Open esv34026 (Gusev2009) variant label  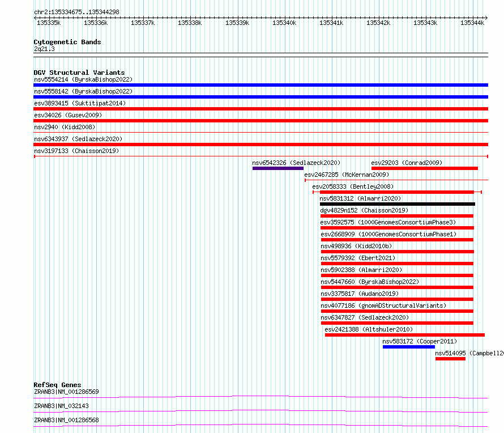click(68, 115)
